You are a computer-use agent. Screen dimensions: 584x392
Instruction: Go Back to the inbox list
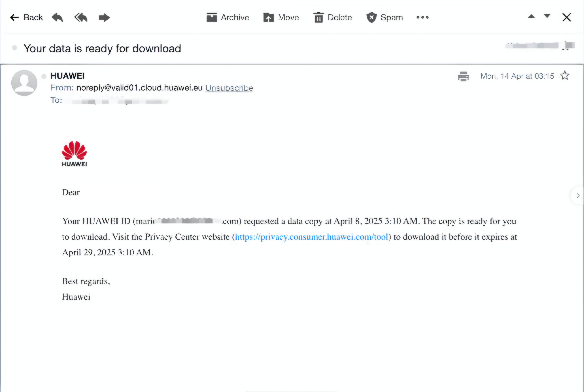pyautogui.click(x=26, y=17)
